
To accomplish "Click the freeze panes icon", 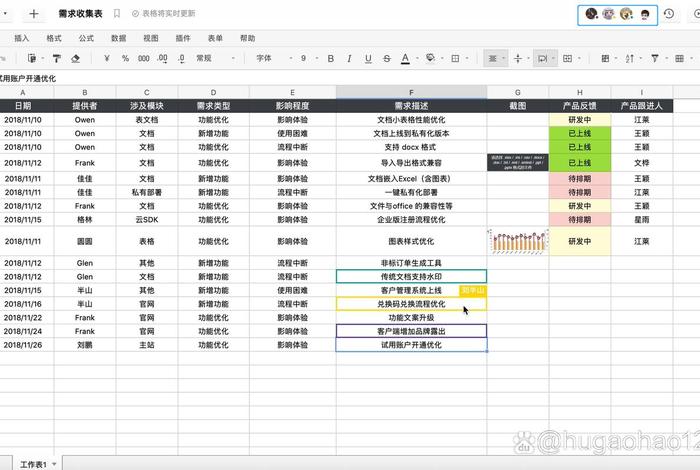I will pyautogui.click(x=605, y=58).
